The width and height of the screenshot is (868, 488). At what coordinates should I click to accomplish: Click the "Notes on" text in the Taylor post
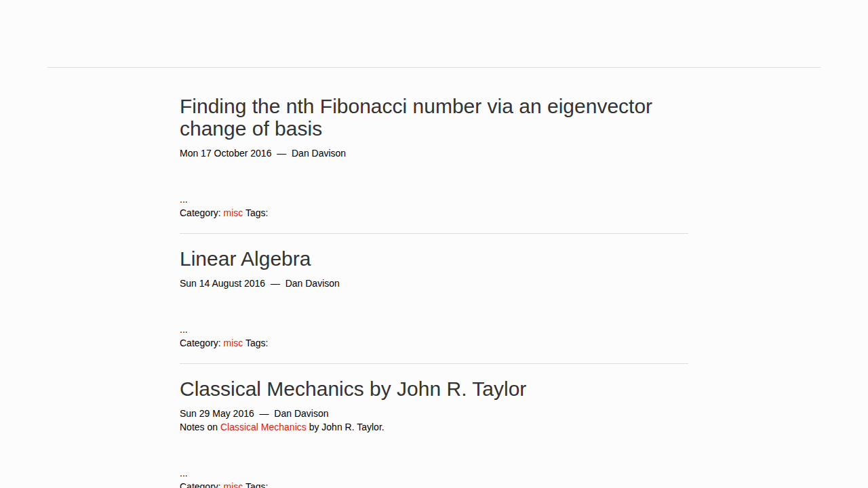199,427
